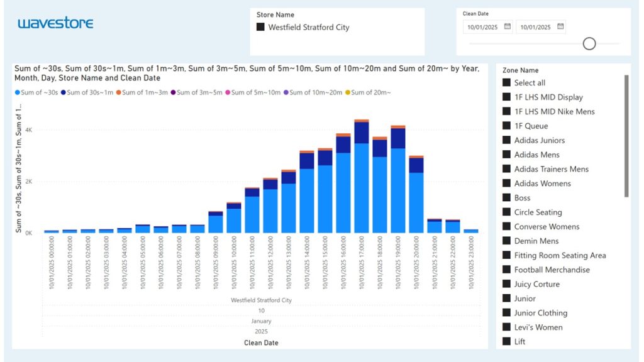Click the Clean Date start date field

pos(487,26)
